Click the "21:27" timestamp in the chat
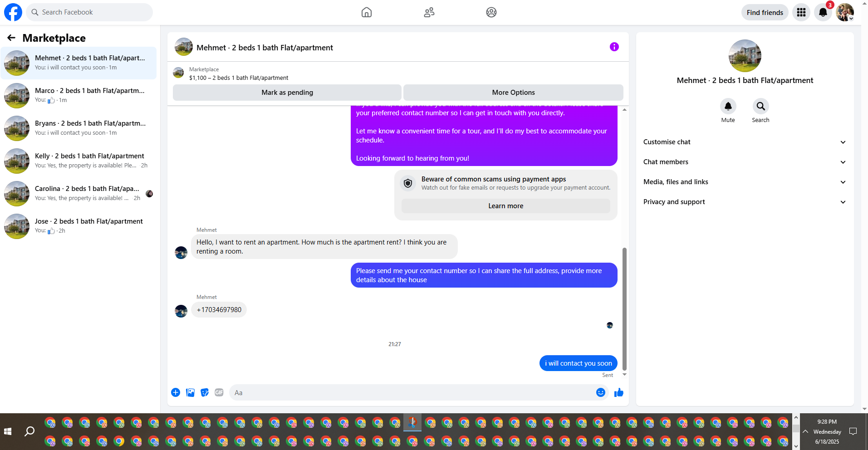 395,344
